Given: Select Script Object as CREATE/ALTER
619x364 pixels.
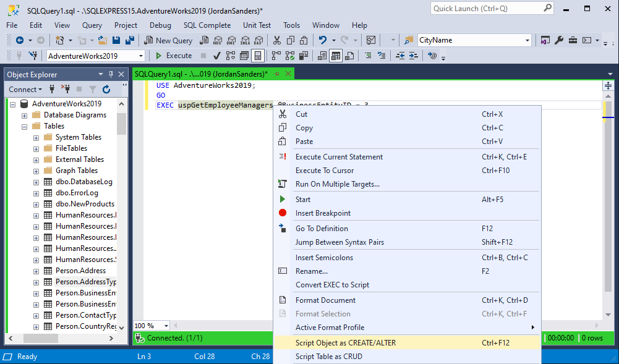Looking at the screenshot, I should pos(407,343).
